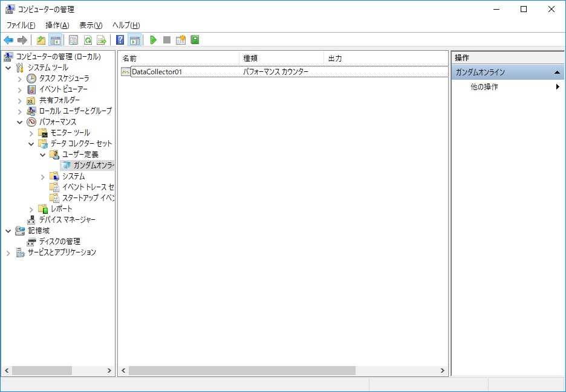Click the Up one level folder icon
Screen dimensions: 566x392
[41, 40]
